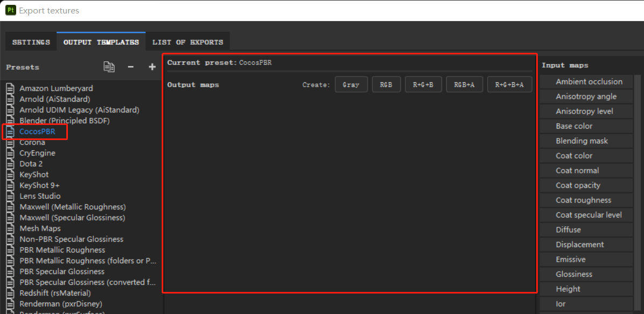Click the Glossiness input map

click(x=586, y=274)
